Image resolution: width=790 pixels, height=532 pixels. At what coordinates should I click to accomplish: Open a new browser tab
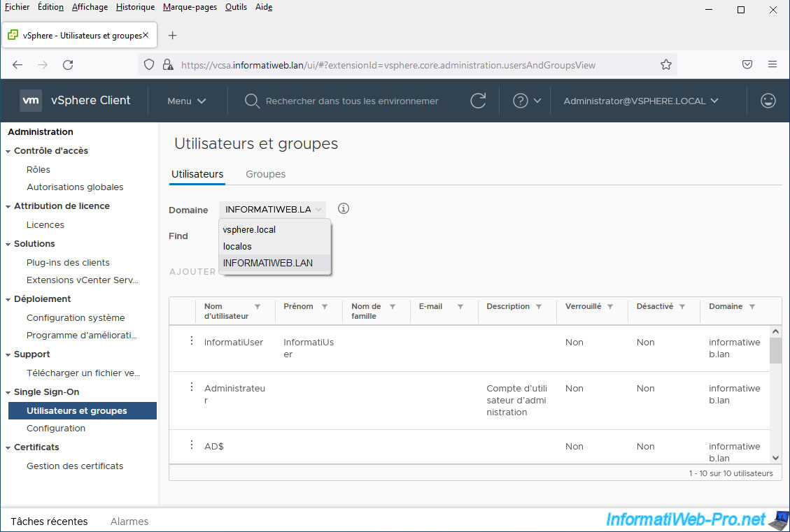[x=172, y=35]
